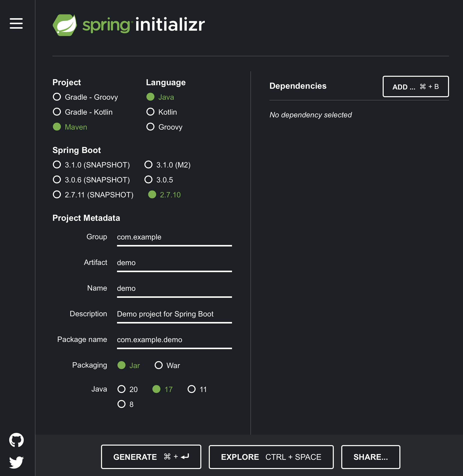
Task: Select Java version 11
Action: (x=197, y=389)
